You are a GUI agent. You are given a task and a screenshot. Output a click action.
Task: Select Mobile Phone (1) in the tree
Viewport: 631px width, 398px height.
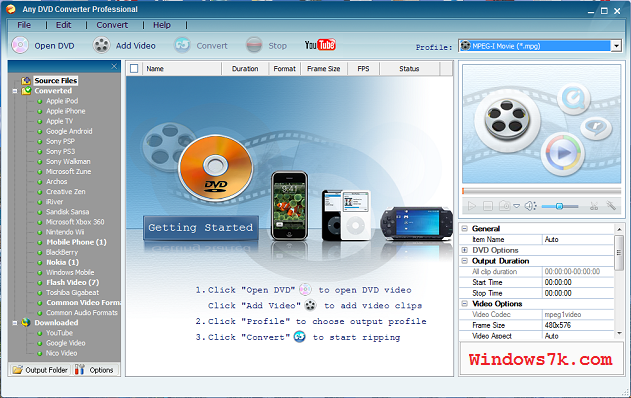[76, 242]
